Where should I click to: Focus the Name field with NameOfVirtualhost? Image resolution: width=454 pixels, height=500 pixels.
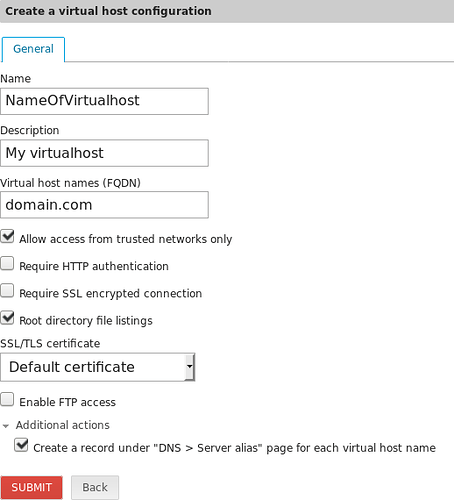tap(104, 101)
